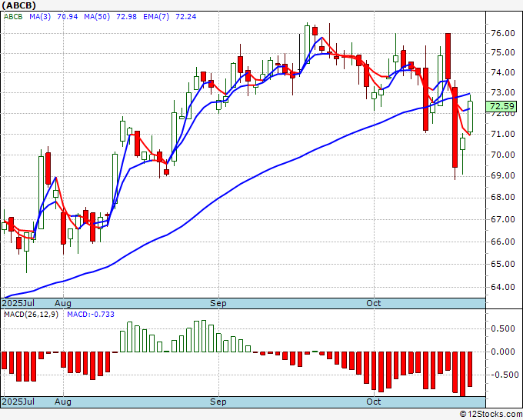Click the 69.00 price axis label
The width and height of the screenshot is (523, 420).
click(503, 176)
